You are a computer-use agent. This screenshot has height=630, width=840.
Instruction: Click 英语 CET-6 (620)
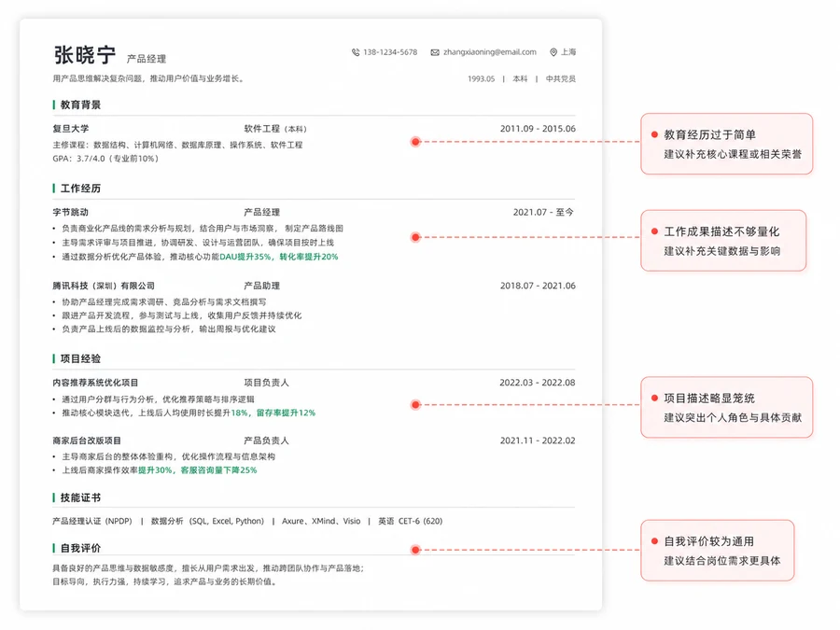coord(411,521)
